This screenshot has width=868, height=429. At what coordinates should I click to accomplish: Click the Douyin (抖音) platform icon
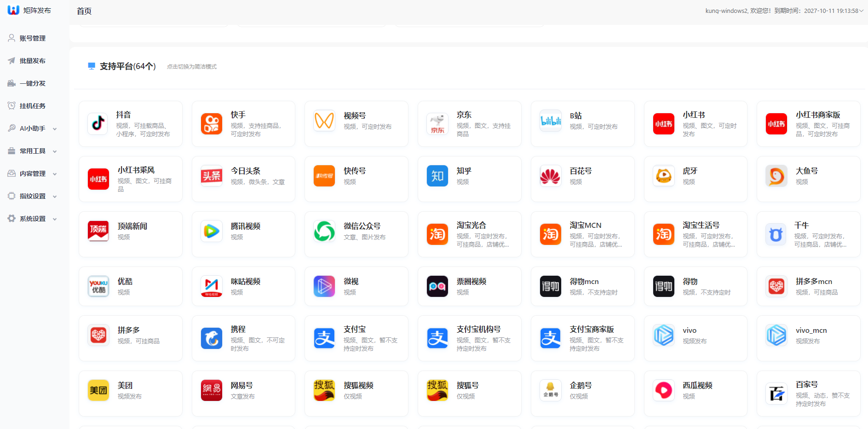click(98, 124)
